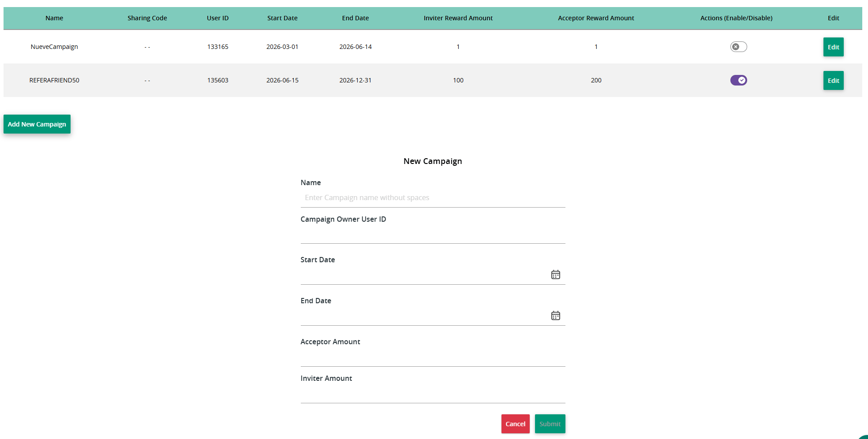This screenshot has height=439, width=868.
Task: Focus the campaign Name input field
Action: 433,198
